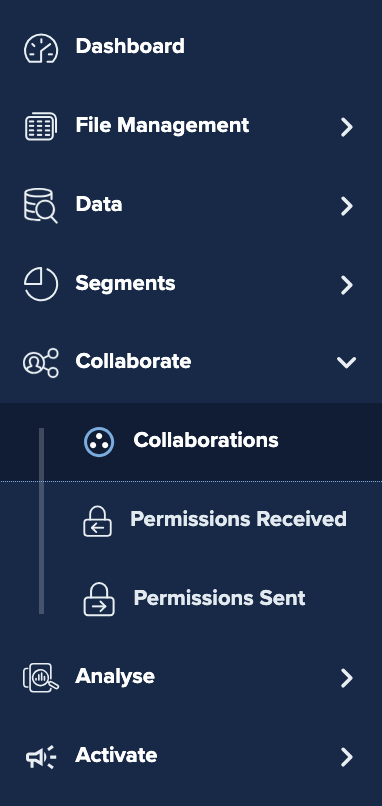Click the Analyse magnifier chart icon

point(41,677)
